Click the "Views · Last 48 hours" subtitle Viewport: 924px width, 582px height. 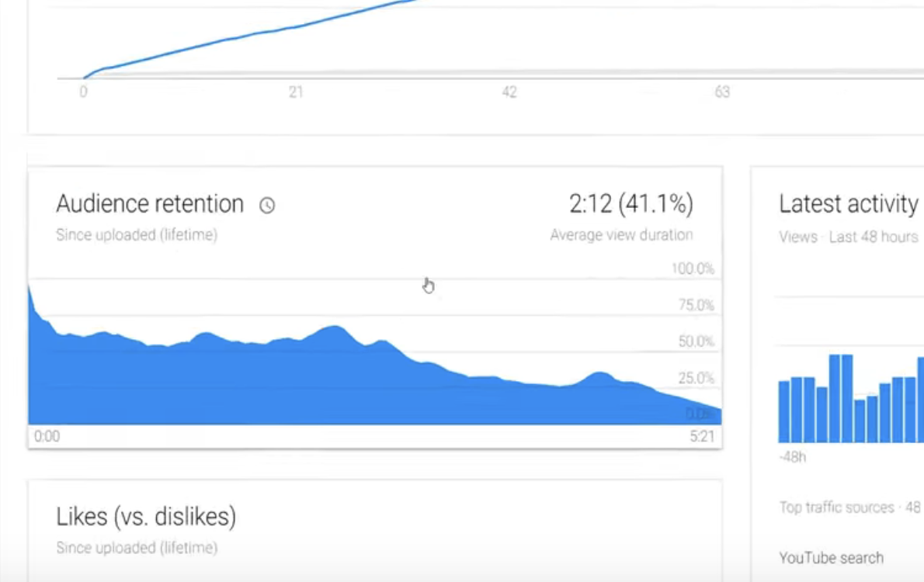point(849,237)
